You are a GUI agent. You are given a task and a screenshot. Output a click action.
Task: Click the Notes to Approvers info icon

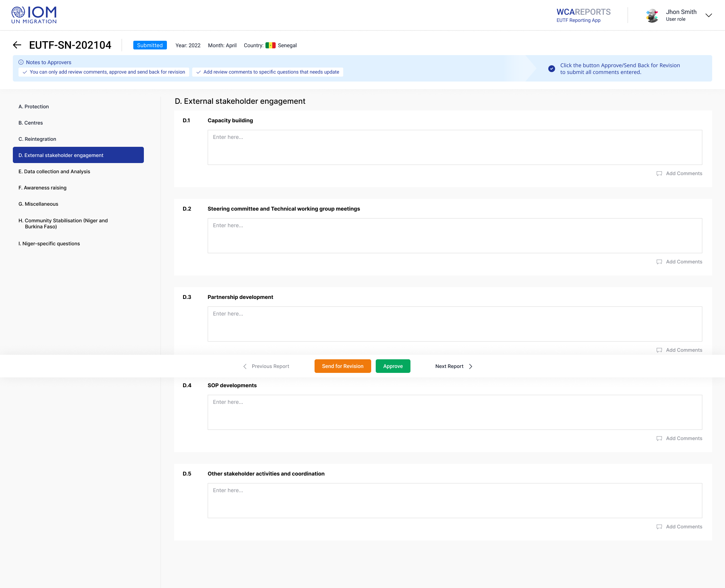21,62
